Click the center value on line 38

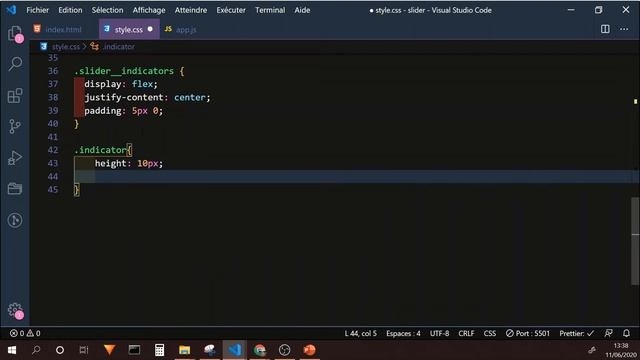tap(190, 98)
